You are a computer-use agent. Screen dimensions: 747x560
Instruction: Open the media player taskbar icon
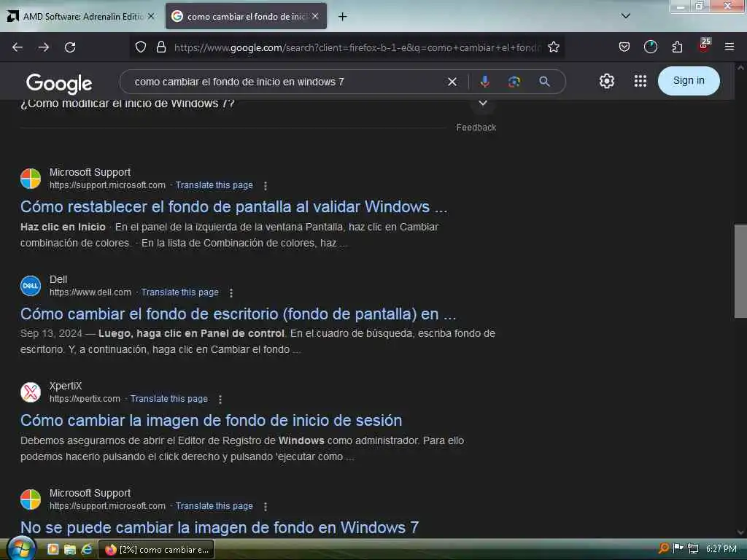[x=53, y=550]
